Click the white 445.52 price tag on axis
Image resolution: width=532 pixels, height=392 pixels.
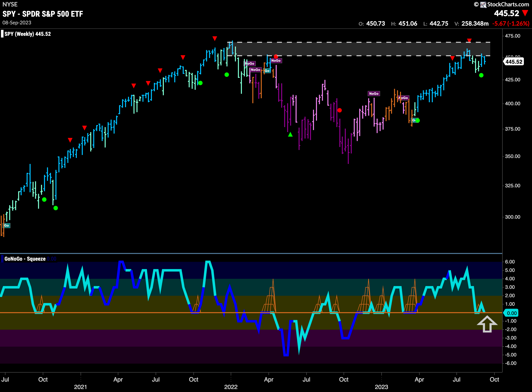pyautogui.click(x=513, y=62)
